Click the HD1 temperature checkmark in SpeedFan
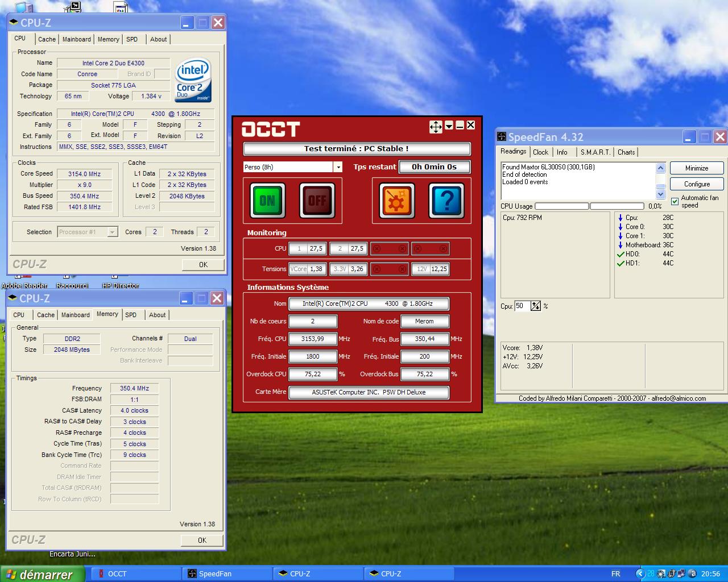Image resolution: width=728 pixels, height=582 pixels. pyautogui.click(x=621, y=263)
